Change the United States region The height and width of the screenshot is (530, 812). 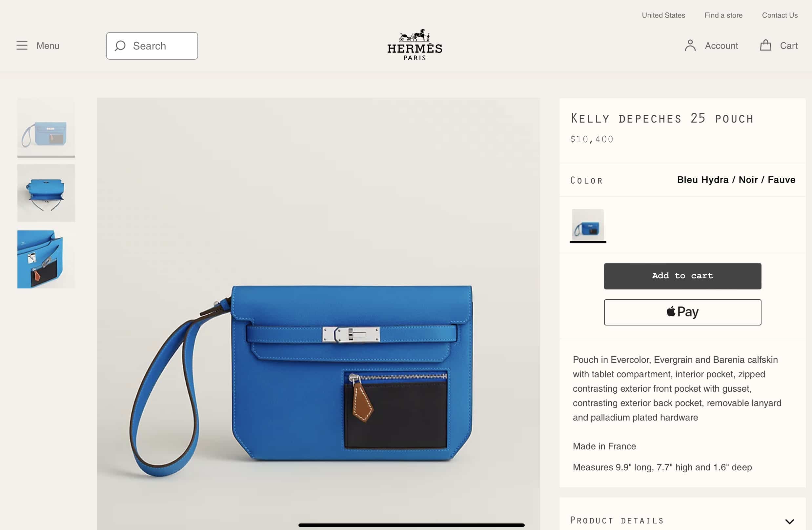click(x=663, y=15)
